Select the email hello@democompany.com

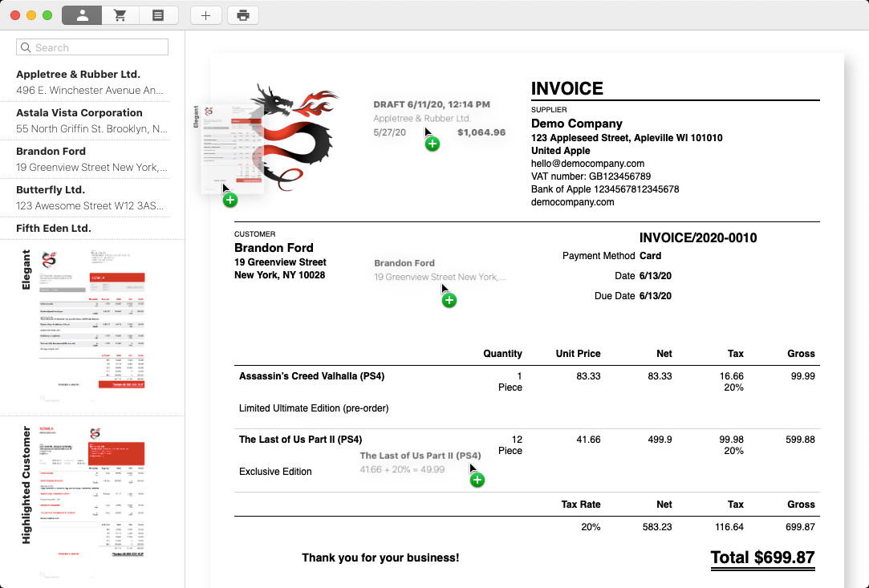click(587, 164)
